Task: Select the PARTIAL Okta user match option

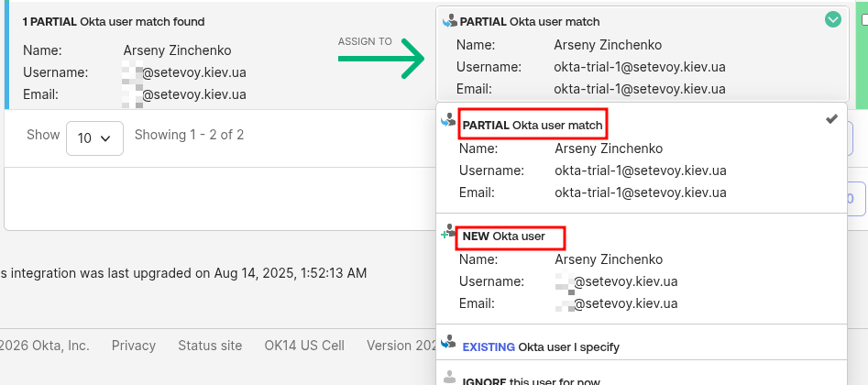Action: click(533, 125)
